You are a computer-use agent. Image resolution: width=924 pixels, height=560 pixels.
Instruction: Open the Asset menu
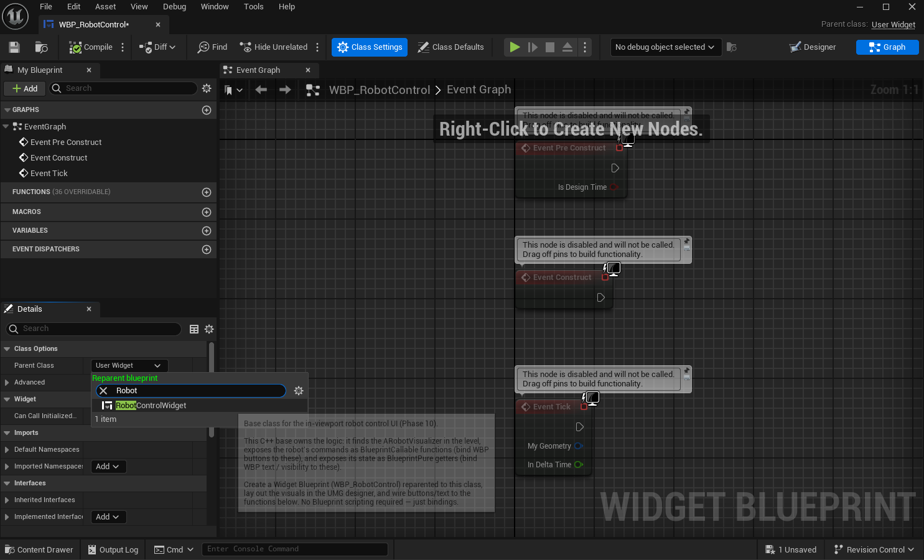tap(105, 7)
